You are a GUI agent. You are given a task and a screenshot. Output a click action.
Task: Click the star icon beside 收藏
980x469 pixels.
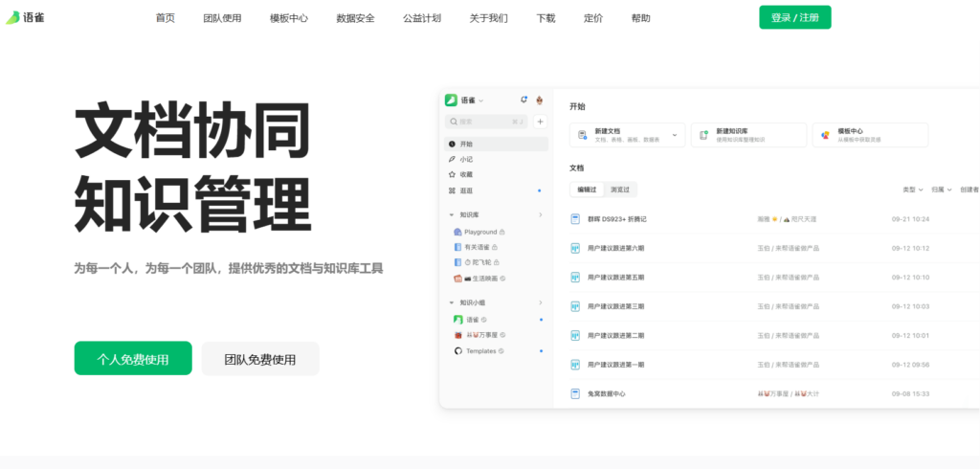point(452,174)
